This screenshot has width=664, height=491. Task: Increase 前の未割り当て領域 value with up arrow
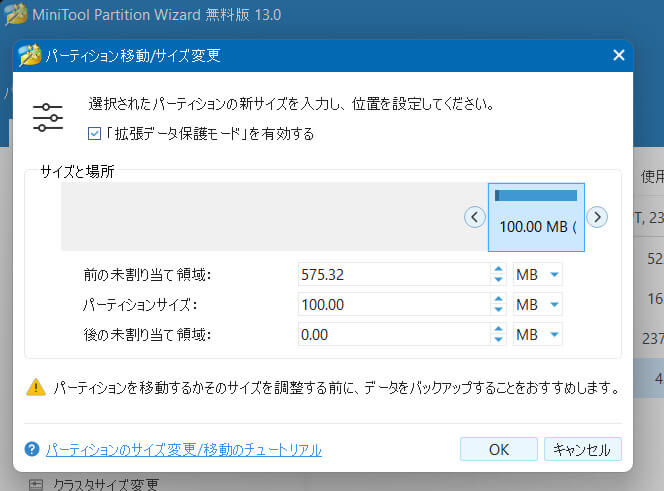[x=498, y=269]
